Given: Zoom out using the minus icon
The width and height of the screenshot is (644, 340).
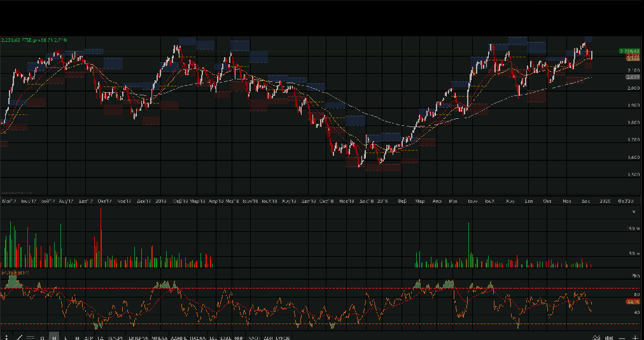Looking at the screenshot, I should 622,337.
